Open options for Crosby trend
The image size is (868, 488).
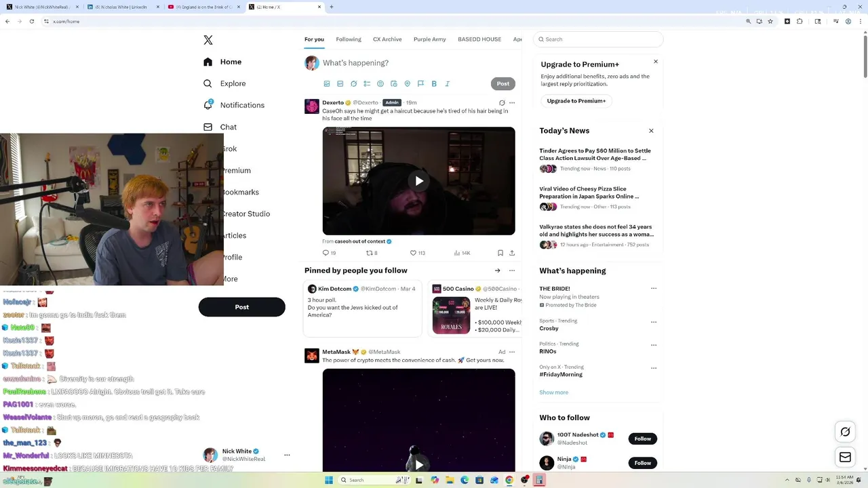pos(654,322)
